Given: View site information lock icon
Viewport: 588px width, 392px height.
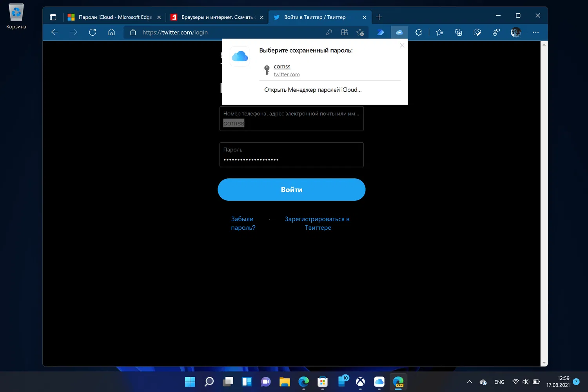Looking at the screenshot, I should coord(133,32).
